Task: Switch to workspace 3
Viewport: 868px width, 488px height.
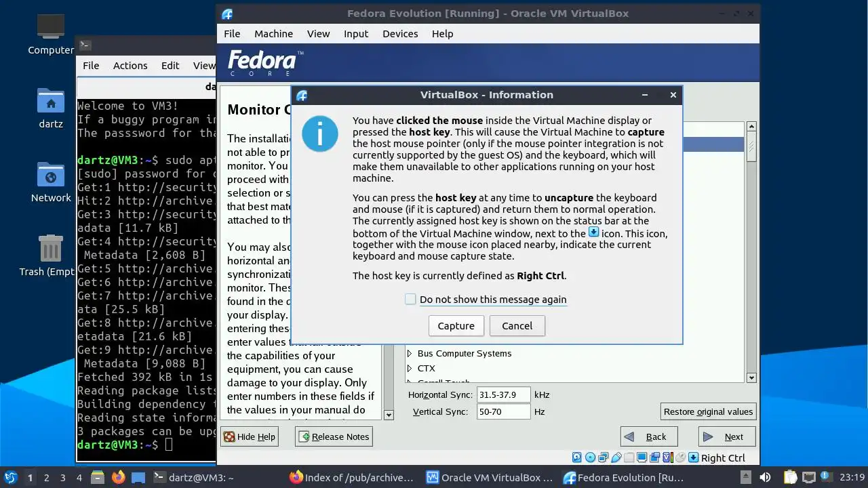Action: (x=62, y=477)
